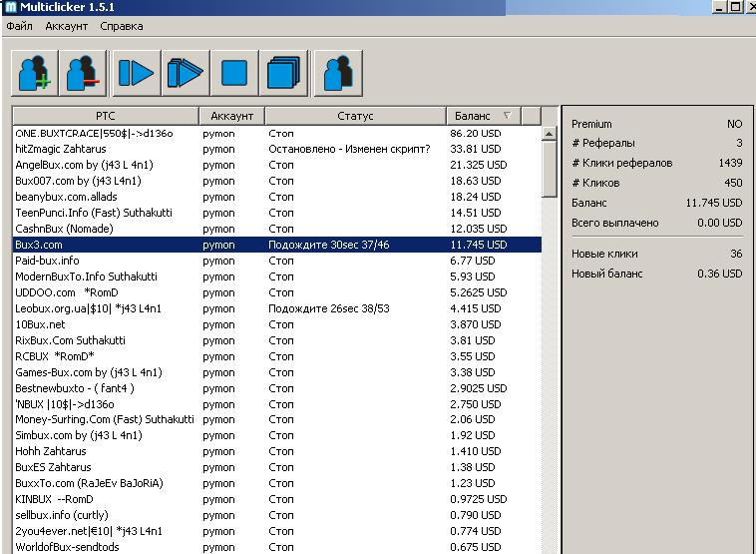Click the 33.81 USD balance cell
756x554 pixels.
[476, 149]
